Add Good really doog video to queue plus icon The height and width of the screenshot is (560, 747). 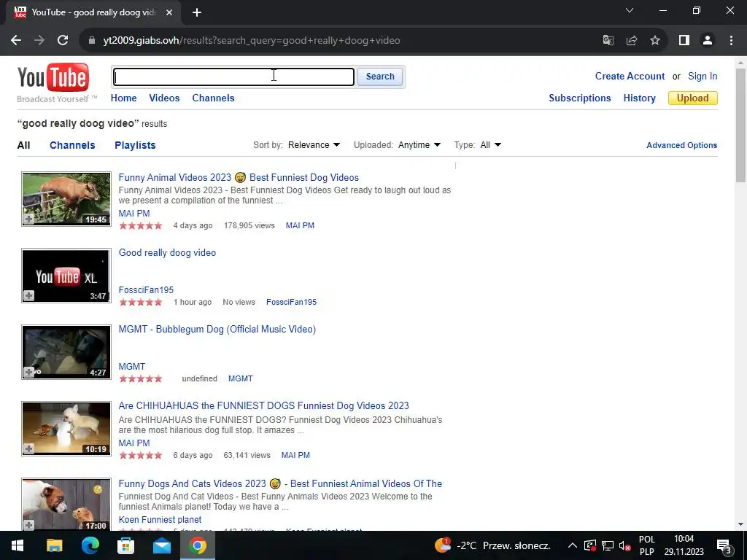(28, 296)
